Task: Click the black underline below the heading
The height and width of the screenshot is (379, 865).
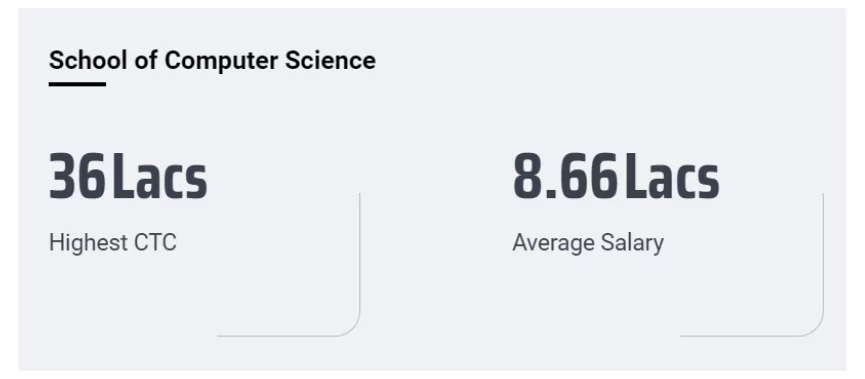Action: point(77,84)
